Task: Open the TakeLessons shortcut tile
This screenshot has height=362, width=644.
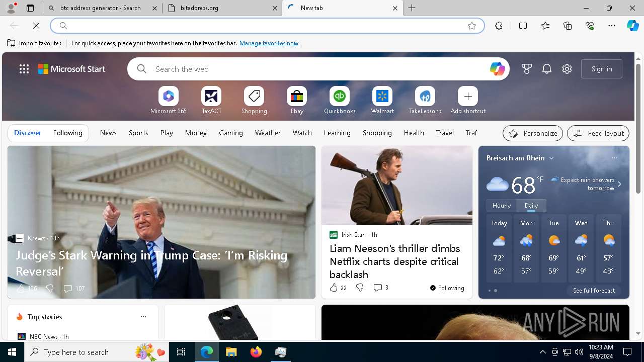Action: 425,101
